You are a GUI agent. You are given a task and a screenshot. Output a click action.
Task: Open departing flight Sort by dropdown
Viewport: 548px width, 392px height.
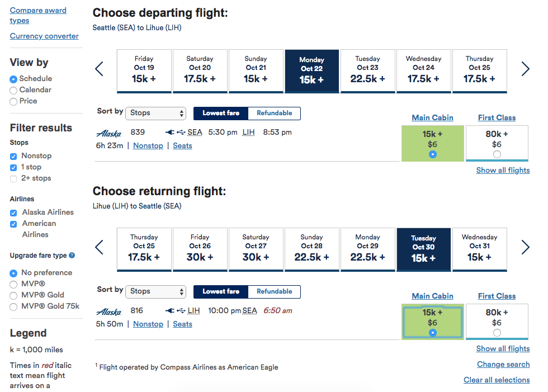click(x=156, y=113)
